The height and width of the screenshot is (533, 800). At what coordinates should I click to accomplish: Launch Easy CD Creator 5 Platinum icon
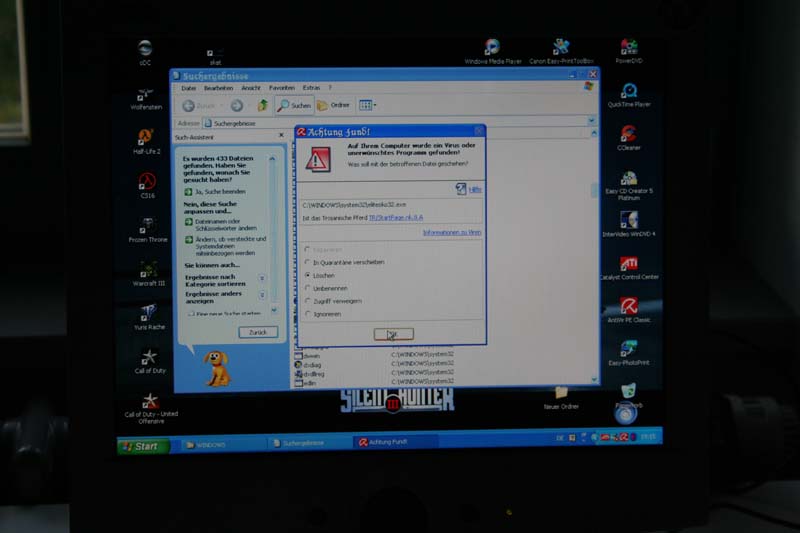(x=629, y=185)
